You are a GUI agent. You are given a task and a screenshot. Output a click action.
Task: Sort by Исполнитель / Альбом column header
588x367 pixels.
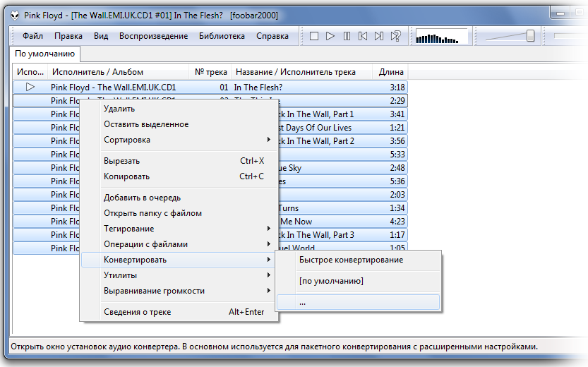coord(119,72)
